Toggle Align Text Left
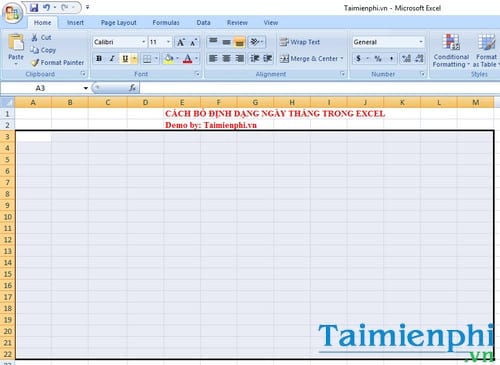Image resolution: width=500 pixels, height=365 pixels. [213, 59]
